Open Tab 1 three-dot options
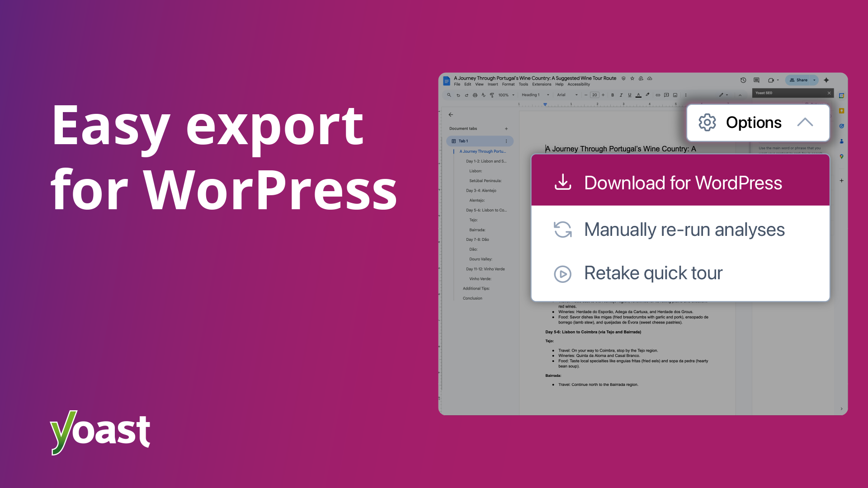Viewport: 868px width, 488px height. tap(506, 141)
